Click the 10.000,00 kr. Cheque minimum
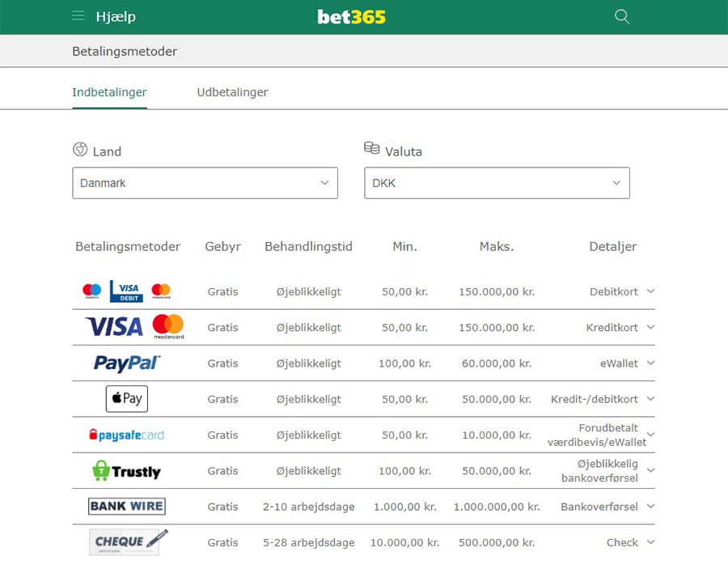 pyautogui.click(x=405, y=542)
